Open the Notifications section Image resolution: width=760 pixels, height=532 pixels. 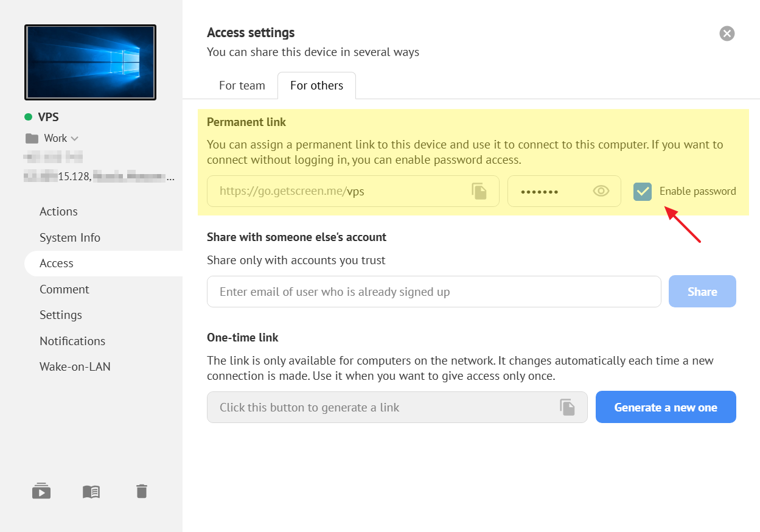click(72, 341)
